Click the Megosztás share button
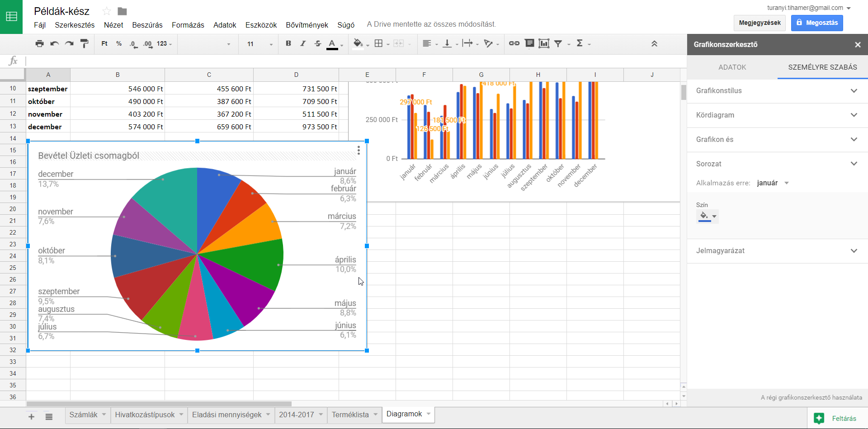 (x=817, y=23)
